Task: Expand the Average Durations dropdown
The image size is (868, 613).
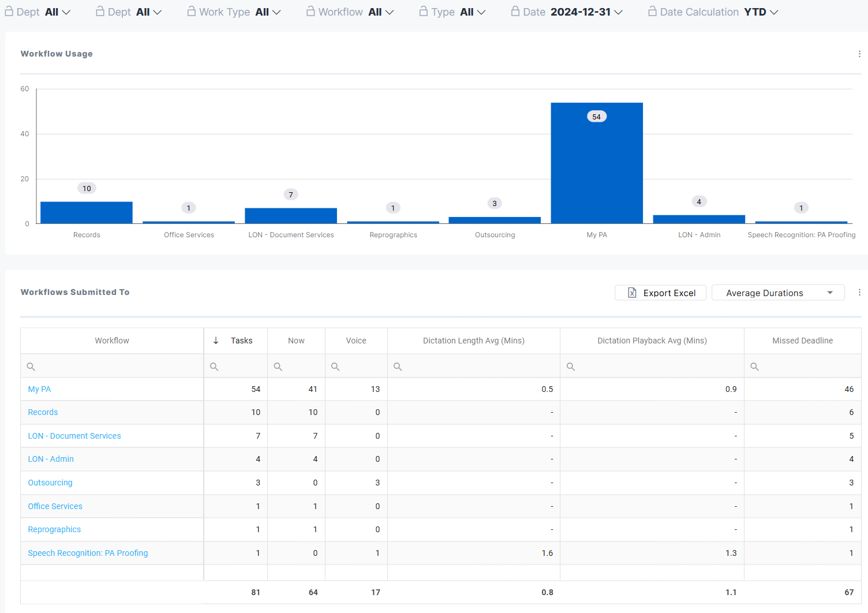Action: [829, 293]
